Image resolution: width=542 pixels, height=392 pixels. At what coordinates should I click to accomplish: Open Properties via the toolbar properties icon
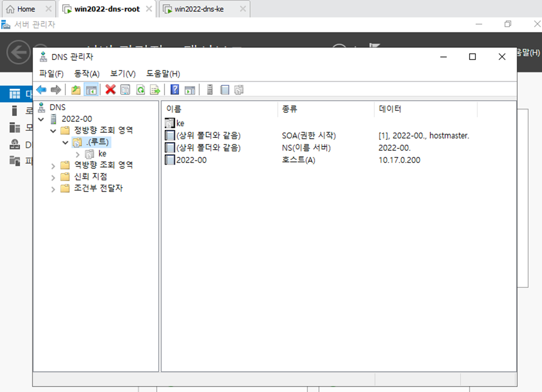point(125,89)
